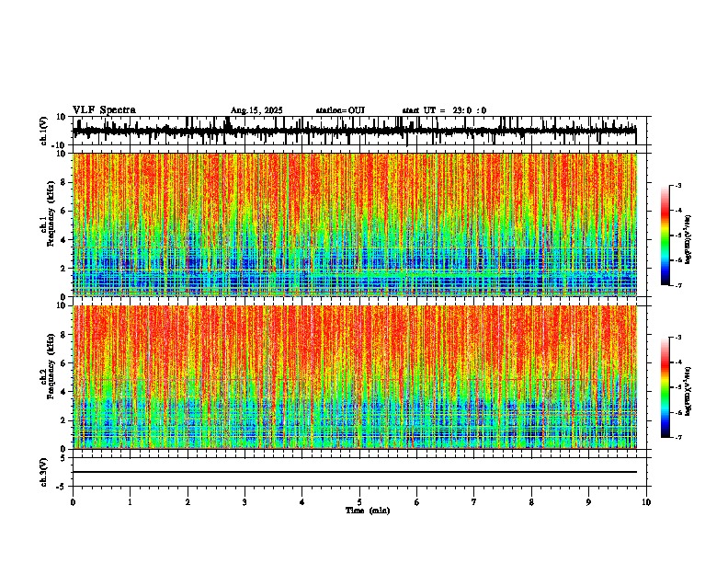Image resolution: width=728 pixels, height=563 pixels.
Task: Click time-axis tick label "8"
Action: point(531,502)
